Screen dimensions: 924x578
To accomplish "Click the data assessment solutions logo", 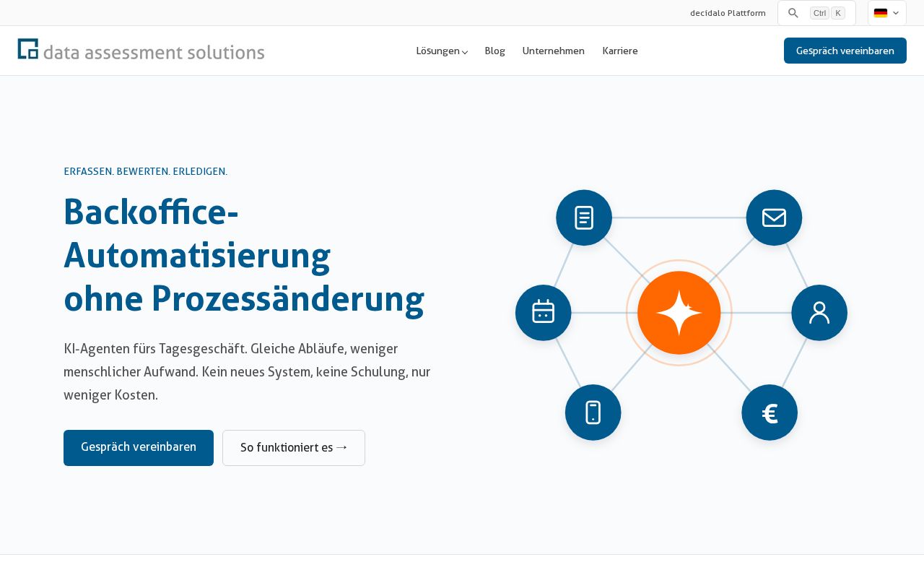I will pyautogui.click(x=141, y=50).
